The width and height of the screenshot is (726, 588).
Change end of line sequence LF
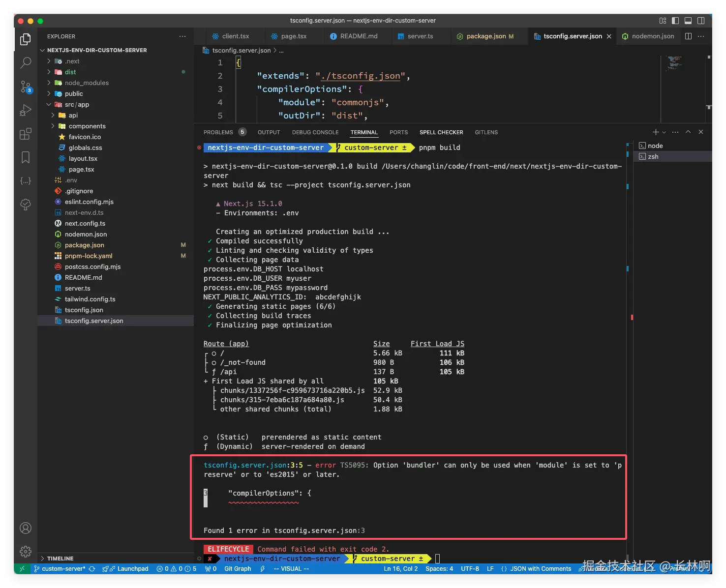click(490, 569)
